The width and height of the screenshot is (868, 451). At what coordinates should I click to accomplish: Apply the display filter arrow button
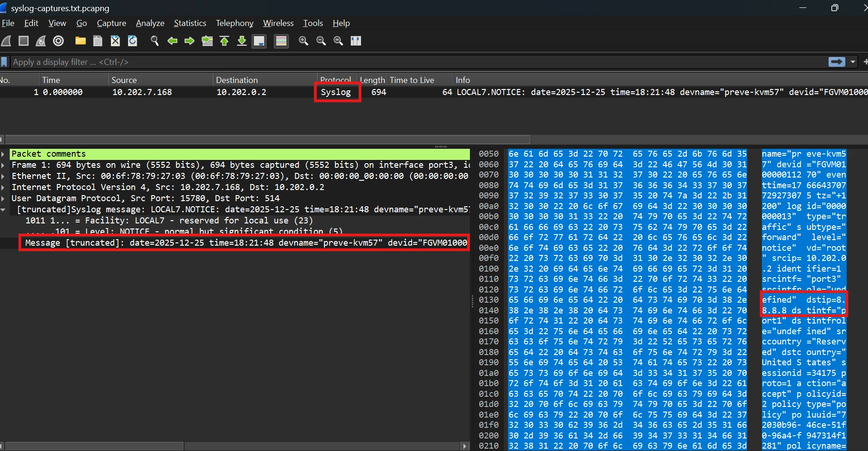tap(837, 62)
